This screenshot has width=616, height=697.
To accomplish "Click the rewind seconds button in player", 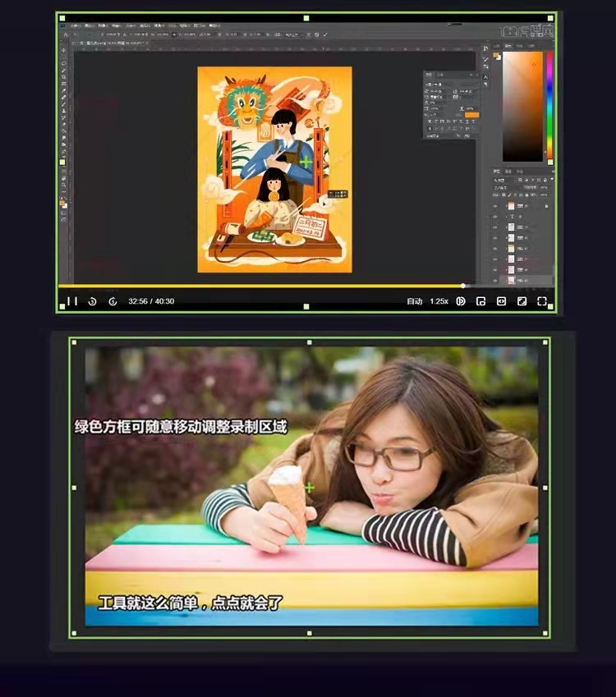I will (92, 301).
